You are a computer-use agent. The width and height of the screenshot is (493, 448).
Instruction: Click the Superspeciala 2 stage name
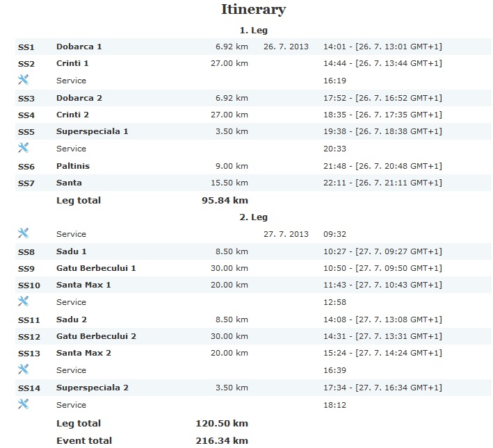point(92,388)
